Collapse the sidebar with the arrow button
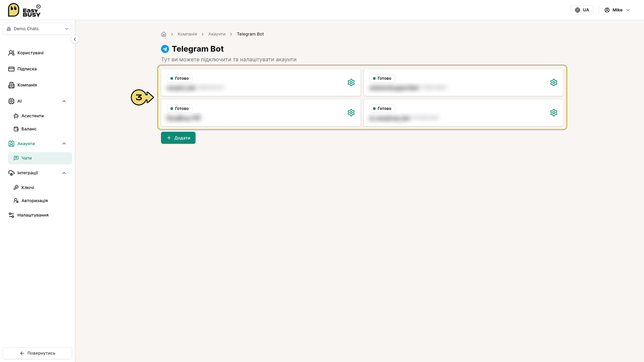Image resolution: width=644 pixels, height=362 pixels. 75,39
